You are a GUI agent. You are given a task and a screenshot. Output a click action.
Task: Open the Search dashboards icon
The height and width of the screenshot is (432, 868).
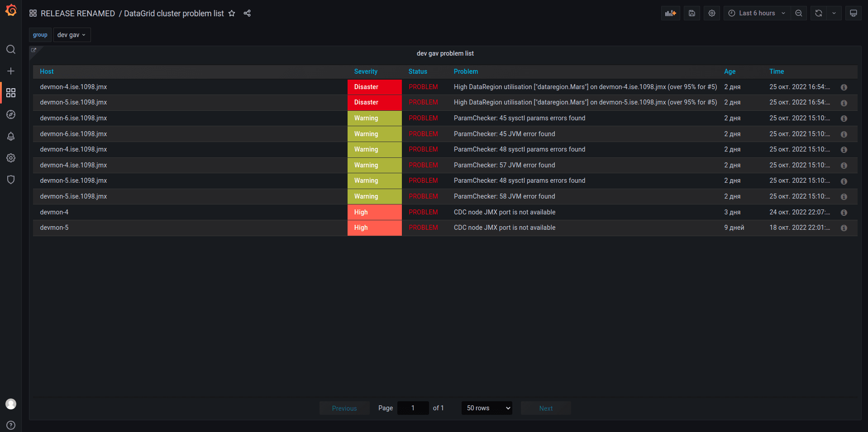pos(11,49)
